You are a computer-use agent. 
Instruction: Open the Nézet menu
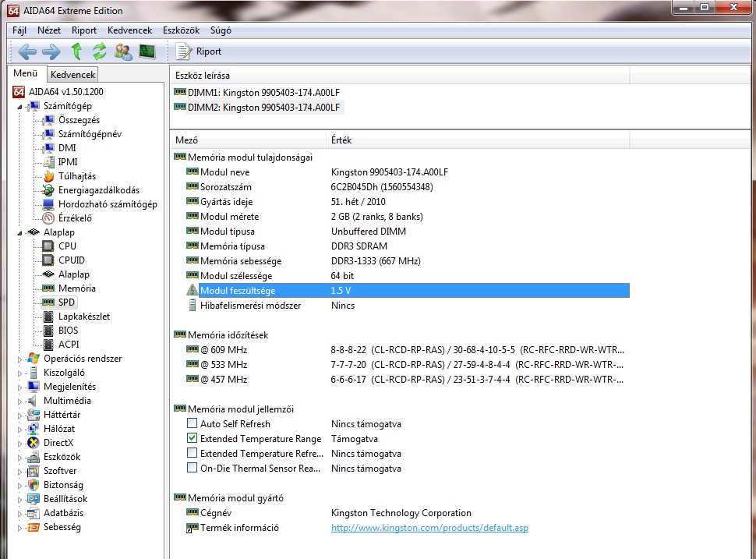(x=49, y=30)
